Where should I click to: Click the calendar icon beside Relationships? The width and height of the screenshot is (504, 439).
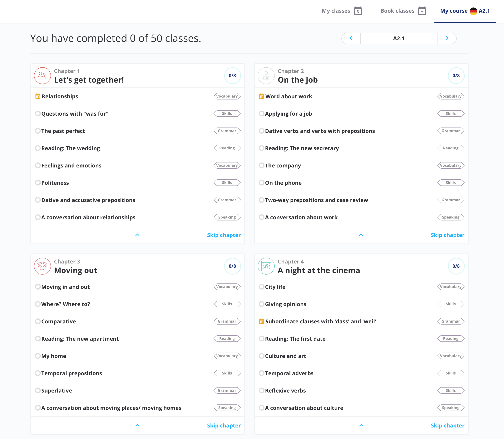coord(38,96)
